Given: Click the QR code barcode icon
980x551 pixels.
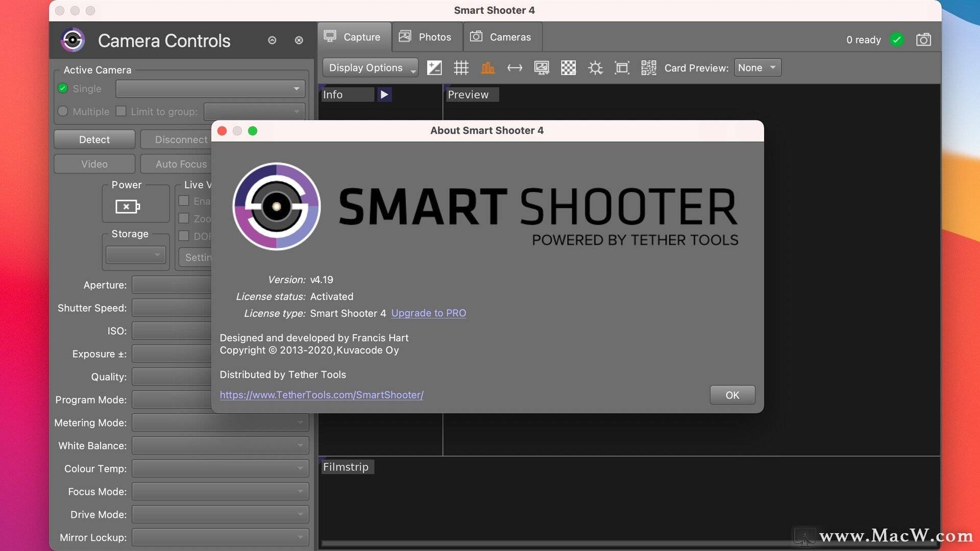Looking at the screenshot, I should coord(649,68).
